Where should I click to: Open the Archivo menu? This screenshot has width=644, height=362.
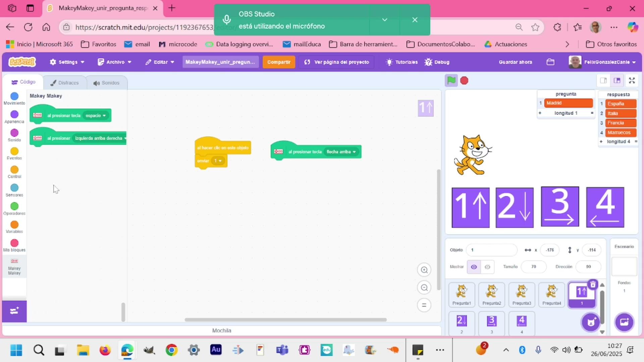[x=114, y=62]
